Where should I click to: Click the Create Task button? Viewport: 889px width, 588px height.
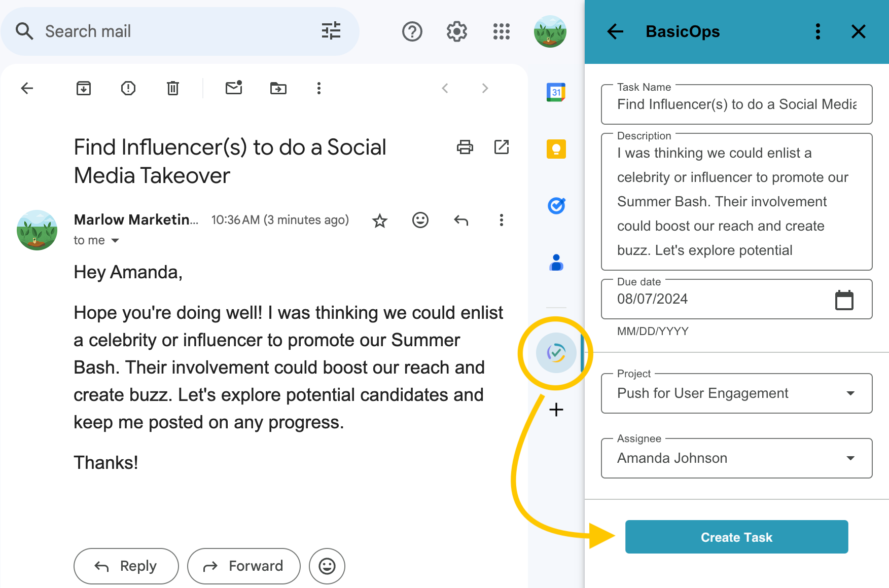(x=736, y=537)
